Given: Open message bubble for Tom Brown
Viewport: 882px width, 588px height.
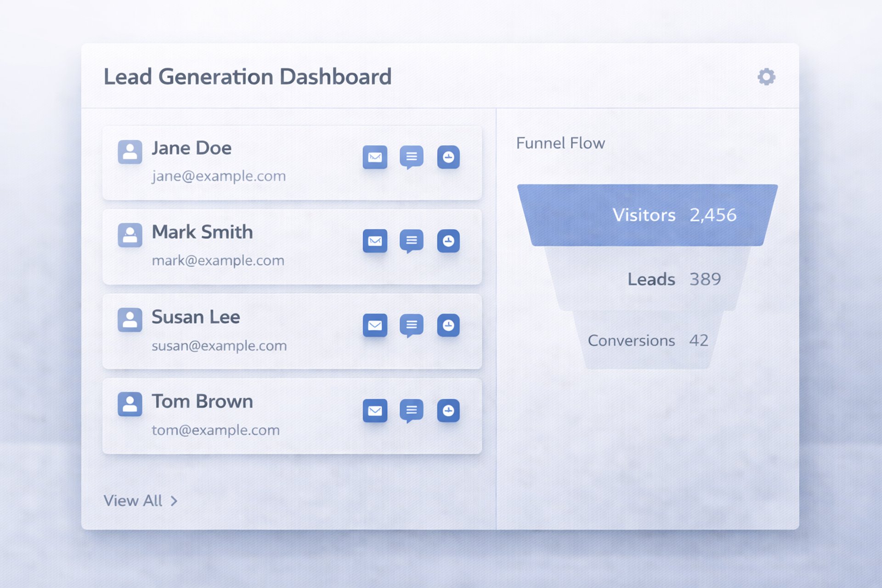Looking at the screenshot, I should point(411,410).
